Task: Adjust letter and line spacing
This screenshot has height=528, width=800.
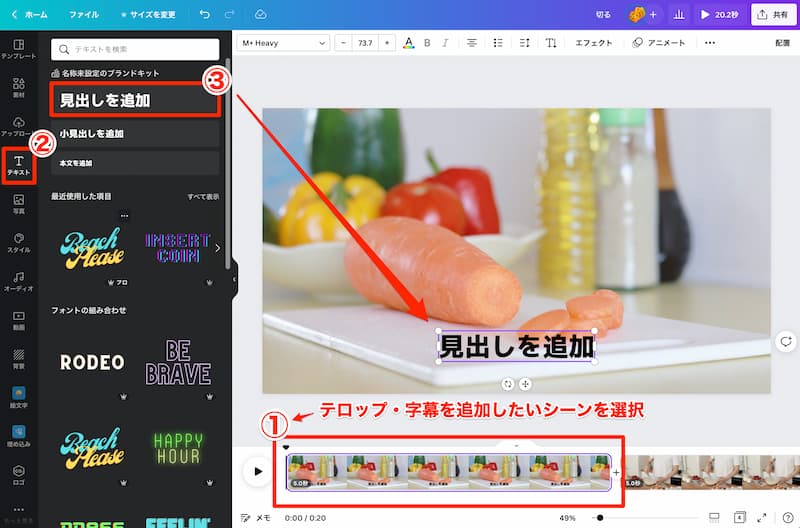Action: click(524, 43)
